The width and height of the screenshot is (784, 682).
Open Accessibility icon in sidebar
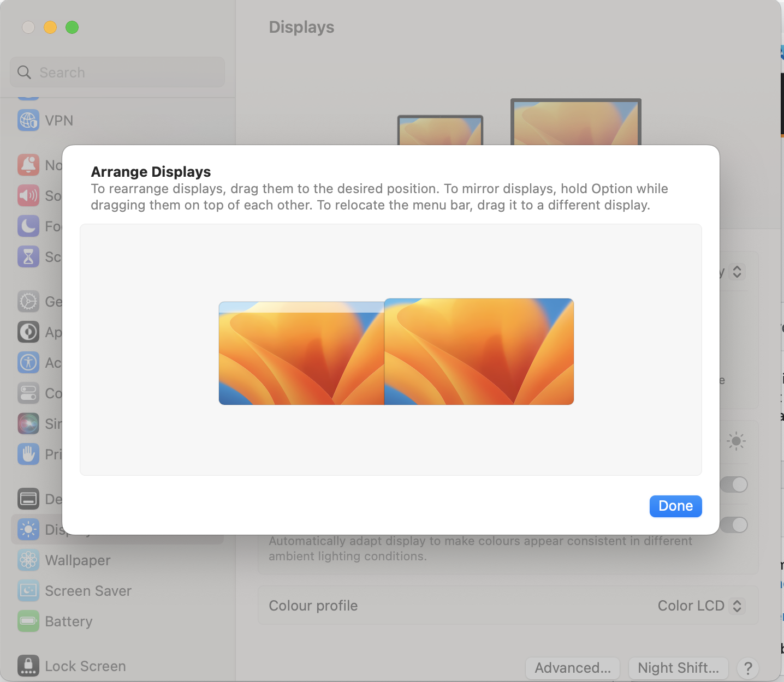(28, 362)
